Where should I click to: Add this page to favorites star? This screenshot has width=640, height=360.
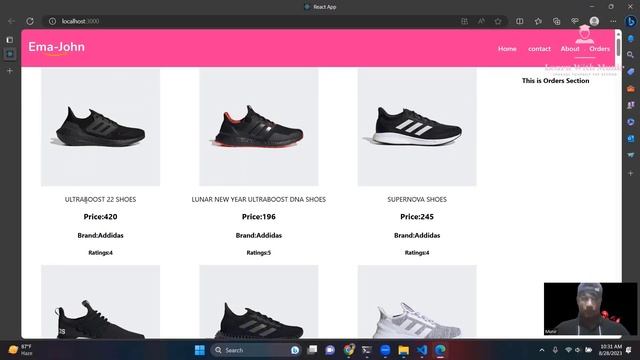tap(498, 21)
